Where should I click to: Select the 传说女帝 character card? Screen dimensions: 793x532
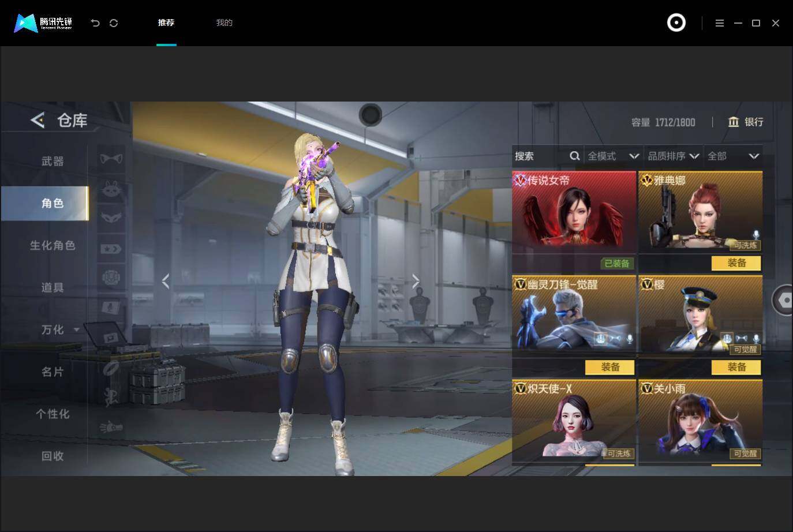pos(574,212)
